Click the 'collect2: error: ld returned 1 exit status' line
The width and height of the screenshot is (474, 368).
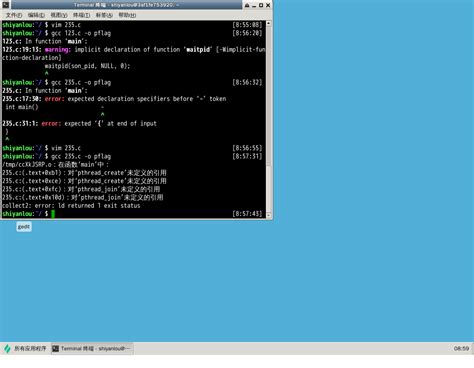[x=71, y=206]
